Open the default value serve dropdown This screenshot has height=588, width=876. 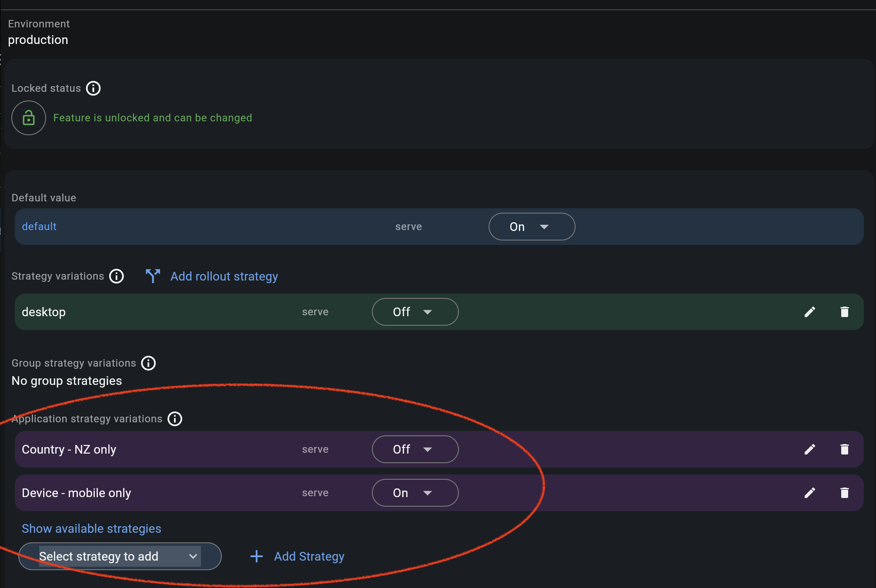[x=532, y=227]
